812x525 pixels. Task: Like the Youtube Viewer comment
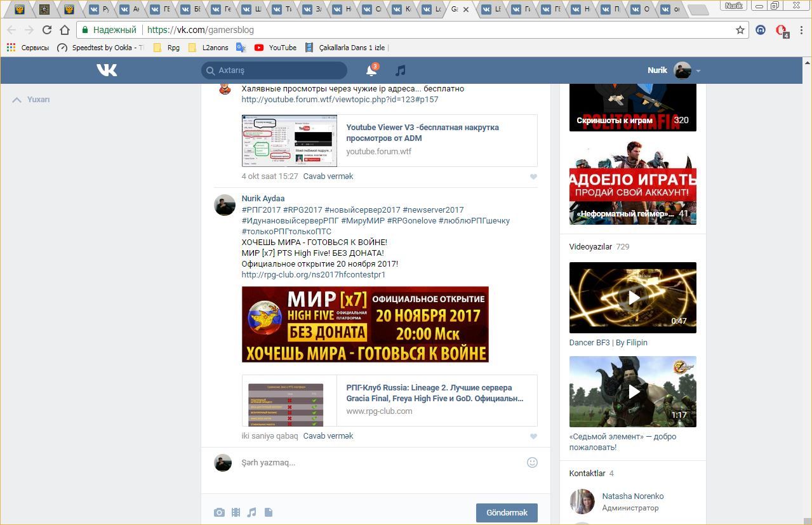point(533,176)
